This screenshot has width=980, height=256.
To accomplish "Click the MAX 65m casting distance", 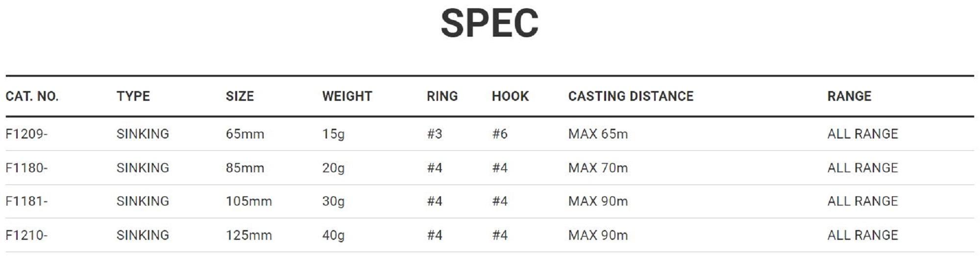I will pyautogui.click(x=598, y=134).
